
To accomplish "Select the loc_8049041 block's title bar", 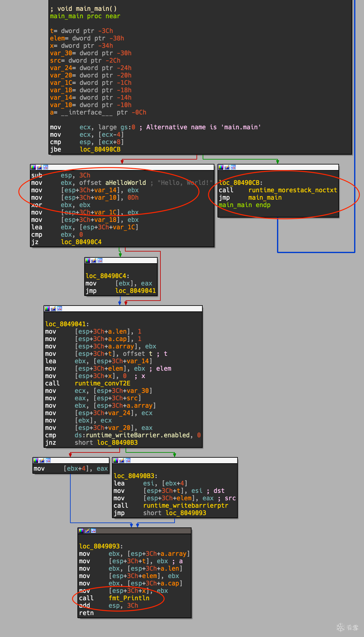I will pyautogui.click(x=123, y=309).
